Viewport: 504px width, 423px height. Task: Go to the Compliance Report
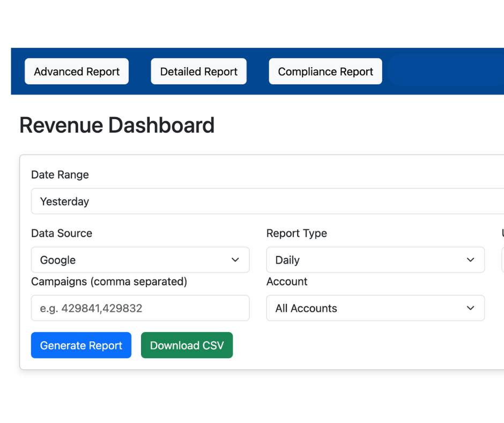(x=325, y=71)
